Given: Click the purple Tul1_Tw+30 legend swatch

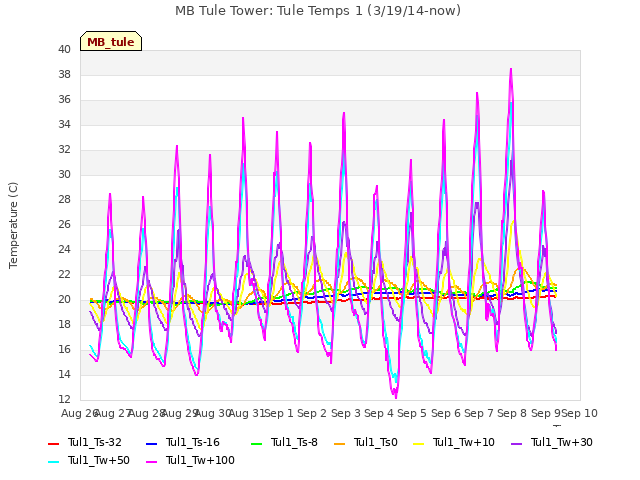Looking at the screenshot, I should pos(516,444).
